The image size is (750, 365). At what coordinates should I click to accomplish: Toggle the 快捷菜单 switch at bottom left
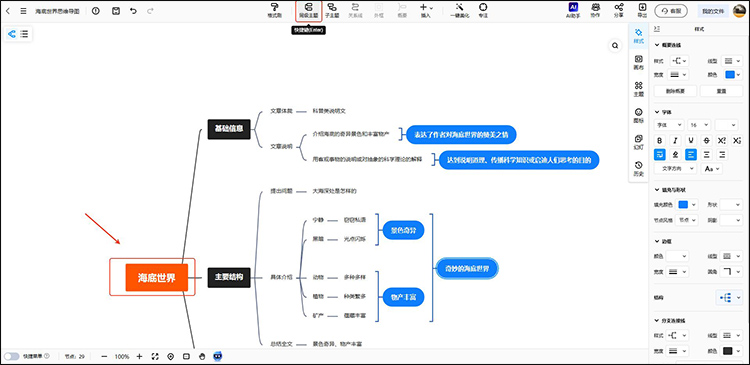(11, 356)
